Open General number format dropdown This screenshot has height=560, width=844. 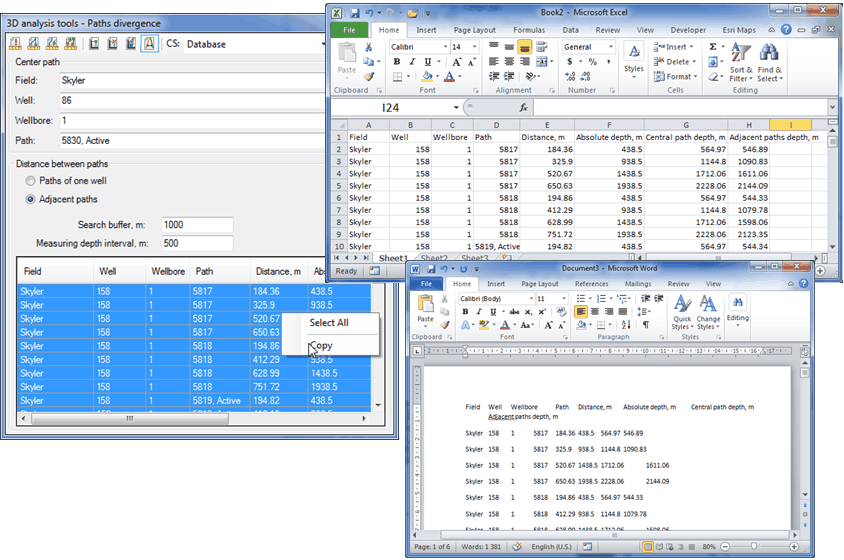coord(610,47)
